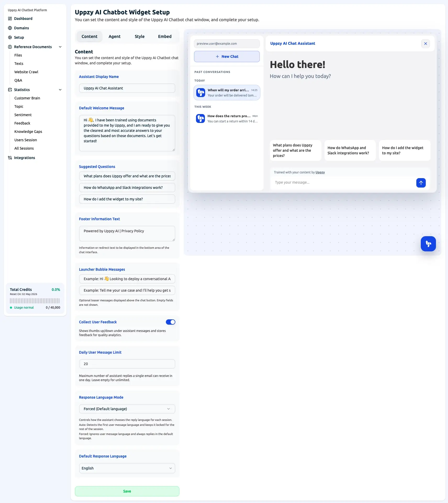Image resolution: width=448 pixels, height=503 pixels.
Task: Switch to the Embed tab
Action: coord(165,37)
